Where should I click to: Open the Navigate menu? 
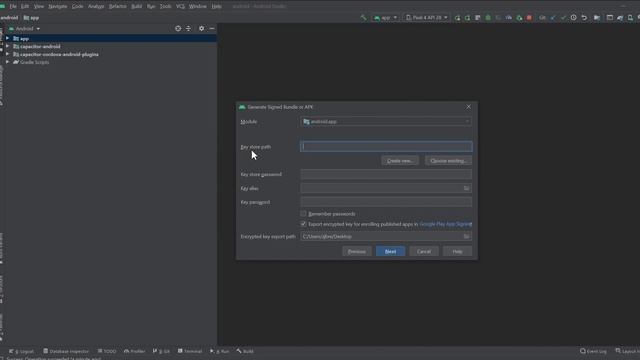(58, 6)
